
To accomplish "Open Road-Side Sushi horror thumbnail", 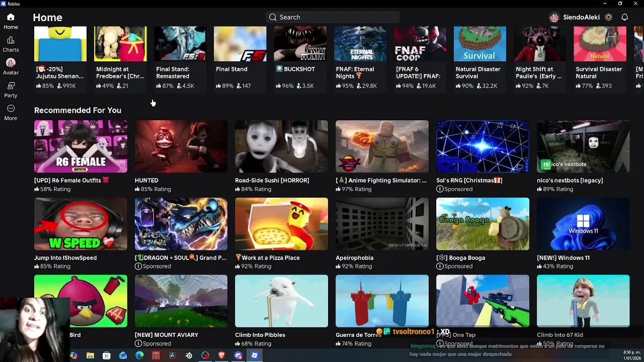I will (281, 146).
